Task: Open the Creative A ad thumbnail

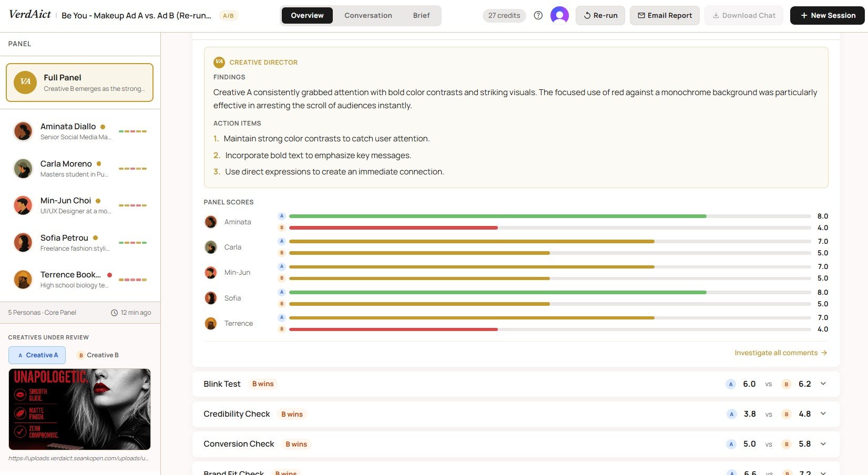Action: pyautogui.click(x=79, y=409)
